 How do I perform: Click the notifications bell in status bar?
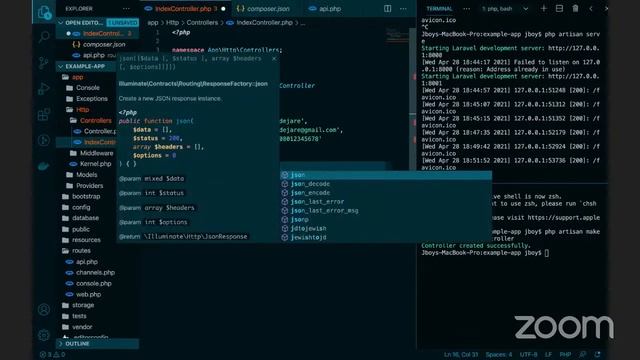click(598, 355)
